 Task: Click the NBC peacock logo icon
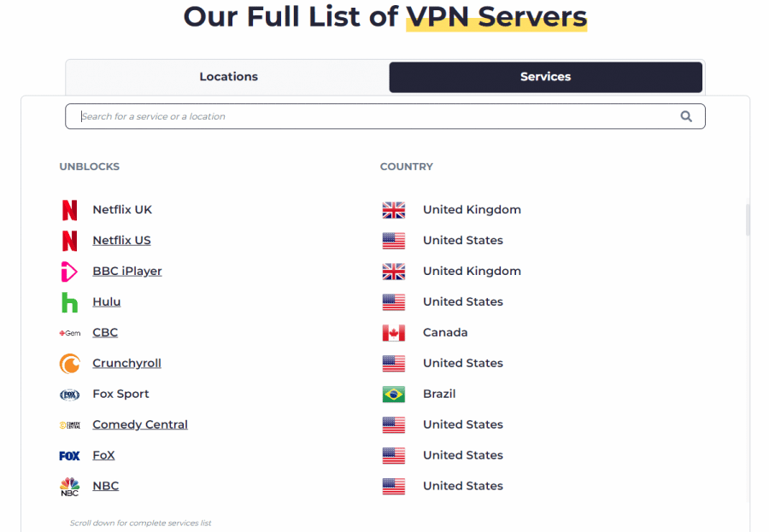point(70,487)
